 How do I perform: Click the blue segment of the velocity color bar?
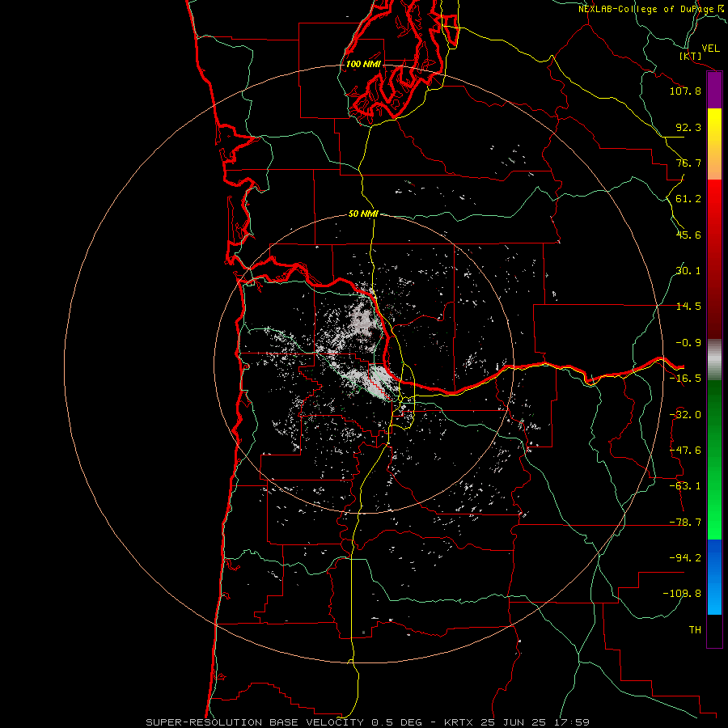coord(714,577)
